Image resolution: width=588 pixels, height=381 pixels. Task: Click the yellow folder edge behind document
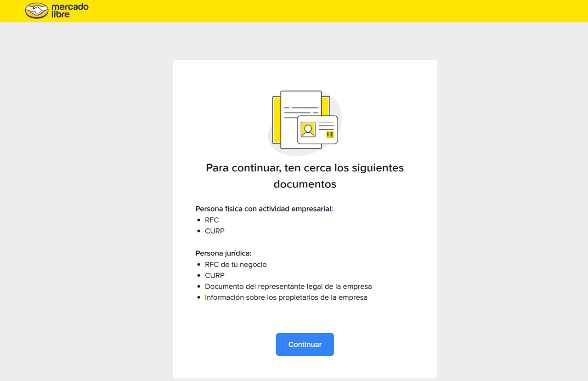coord(277,119)
